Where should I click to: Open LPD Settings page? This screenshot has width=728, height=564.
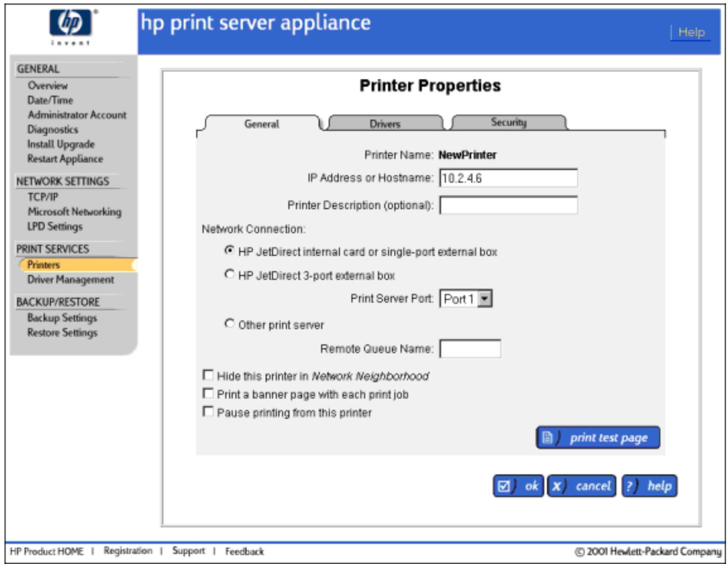pyautogui.click(x=55, y=227)
